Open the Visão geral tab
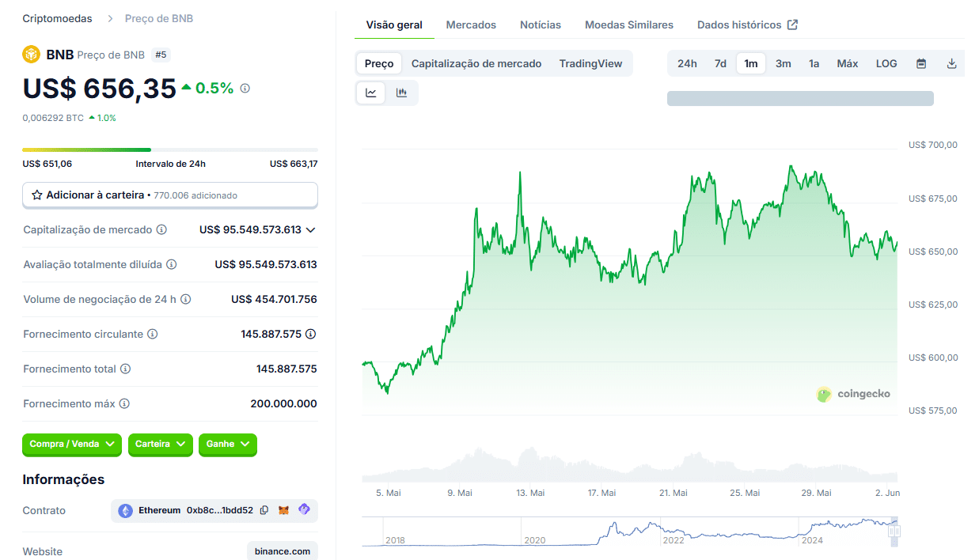Screen dimensions: 979x560 pyautogui.click(x=394, y=25)
